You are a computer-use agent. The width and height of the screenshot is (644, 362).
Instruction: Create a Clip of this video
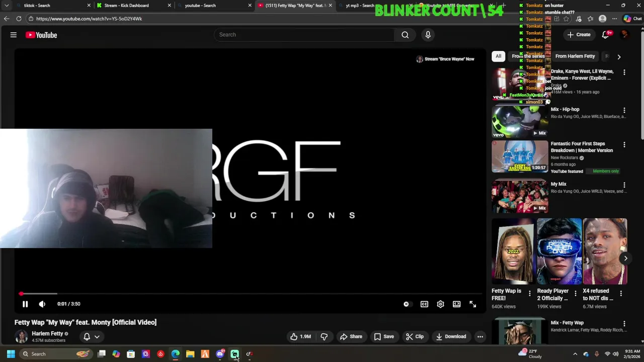(415, 336)
